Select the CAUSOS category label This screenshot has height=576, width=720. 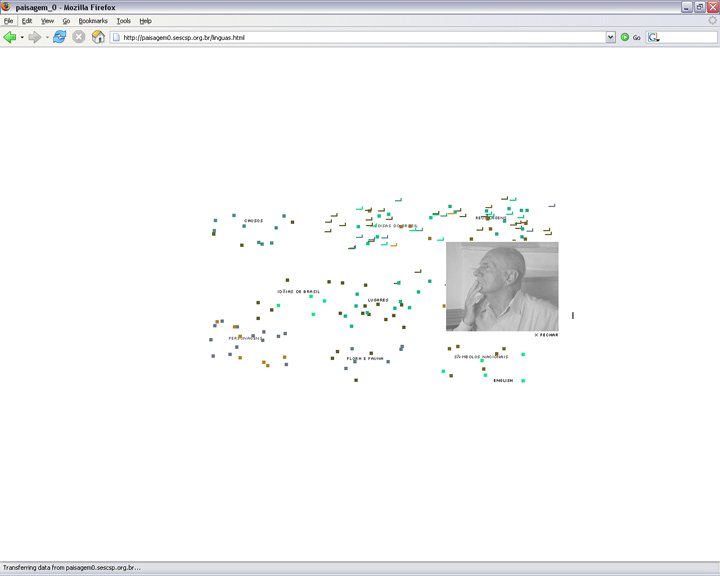(253, 221)
